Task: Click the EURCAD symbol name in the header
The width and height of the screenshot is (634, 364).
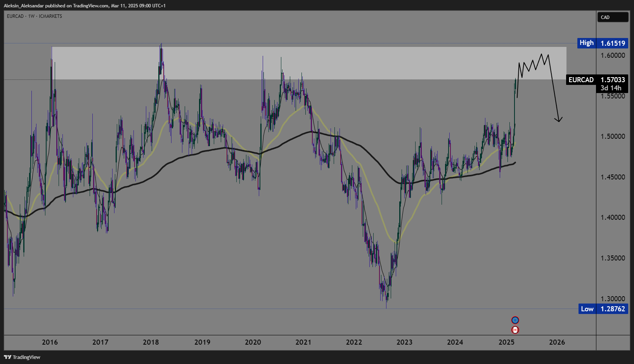Action: click(x=15, y=16)
